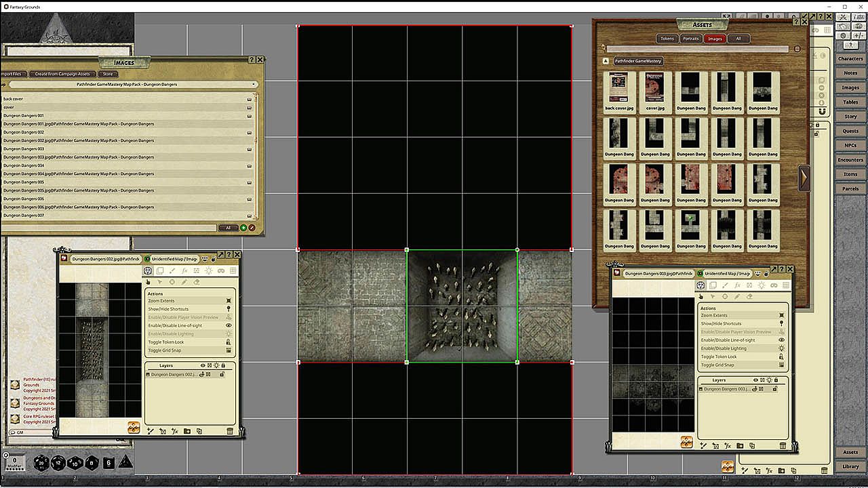
Task: Toggle Grid Snap in Dungeon Dangers 002 panel
Action: (190, 350)
